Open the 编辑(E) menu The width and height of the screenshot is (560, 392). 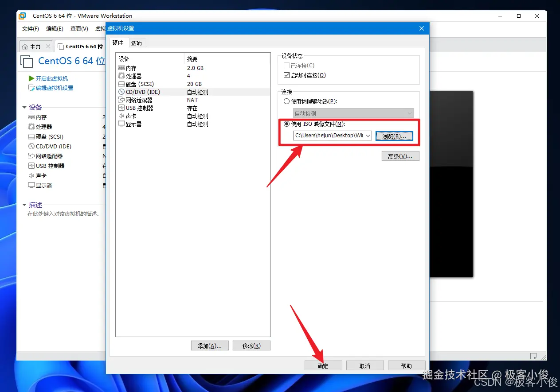[x=55, y=29]
